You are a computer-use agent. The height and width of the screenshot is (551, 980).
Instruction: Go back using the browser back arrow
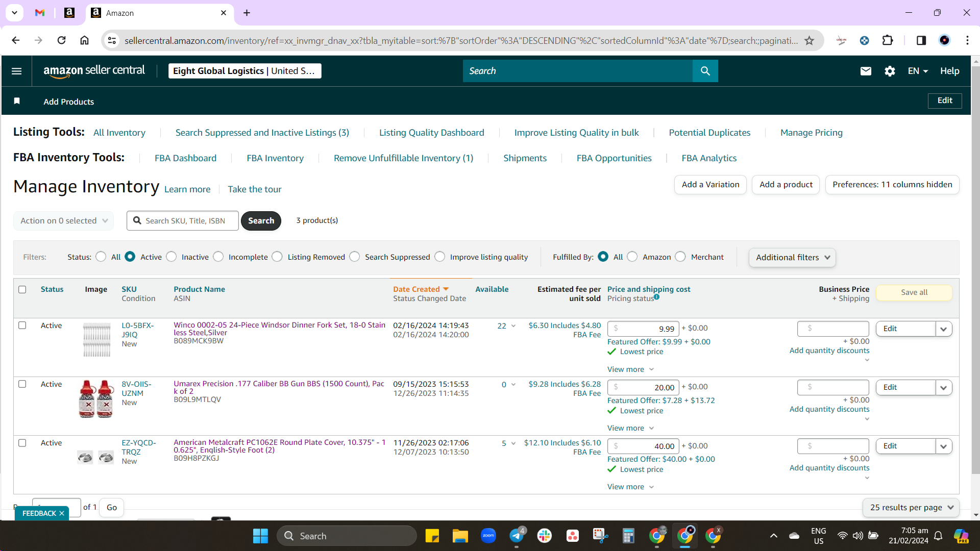click(x=16, y=40)
